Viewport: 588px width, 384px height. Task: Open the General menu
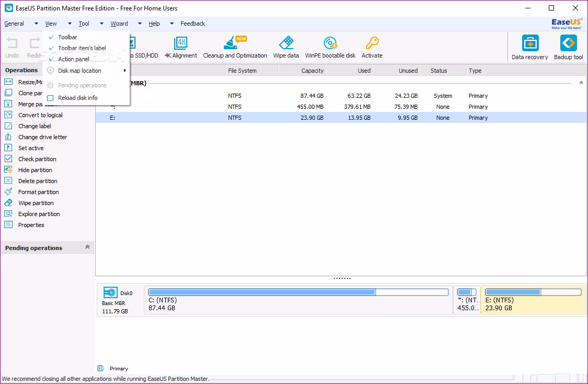coord(14,24)
